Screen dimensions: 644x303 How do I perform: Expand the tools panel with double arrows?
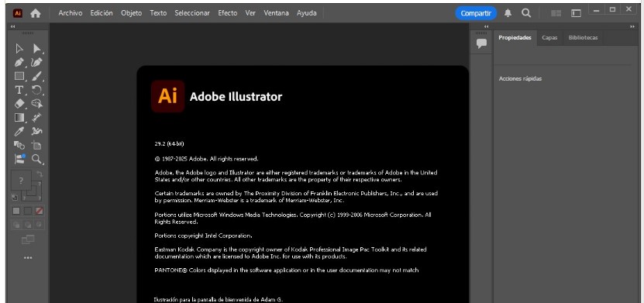tap(12, 26)
